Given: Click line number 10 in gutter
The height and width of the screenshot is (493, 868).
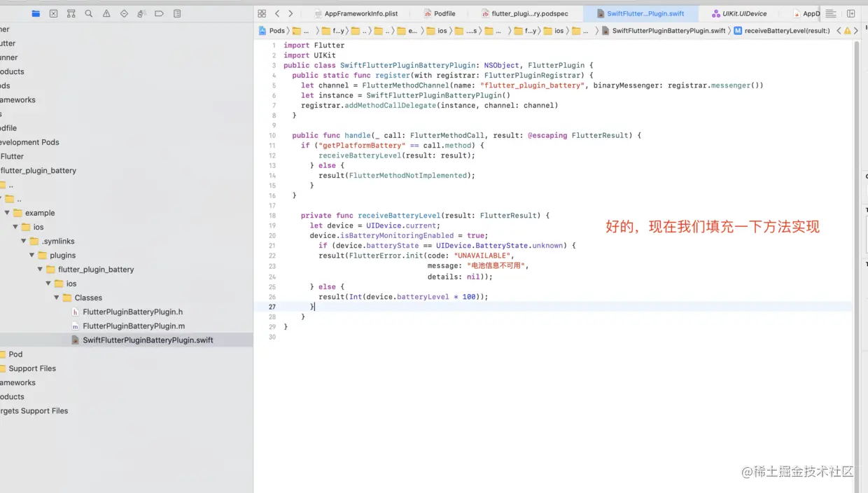Looking at the screenshot, I should (273, 135).
